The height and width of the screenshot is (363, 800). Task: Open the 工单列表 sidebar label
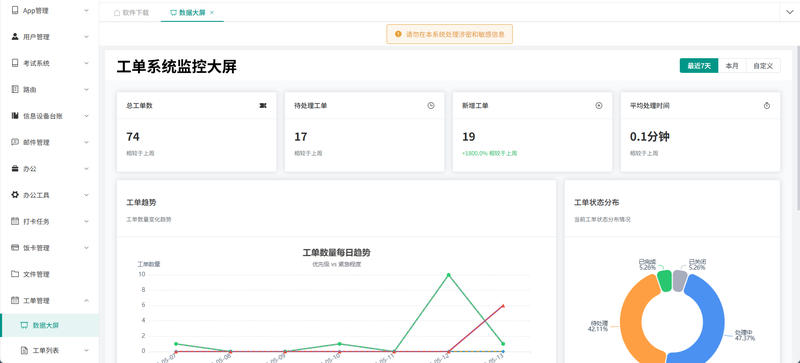click(45, 350)
